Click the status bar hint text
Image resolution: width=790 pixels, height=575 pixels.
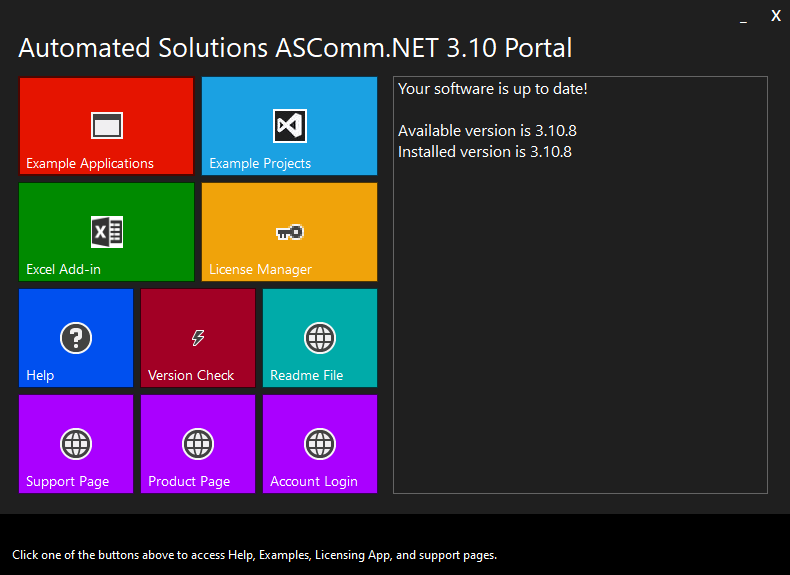(x=254, y=555)
